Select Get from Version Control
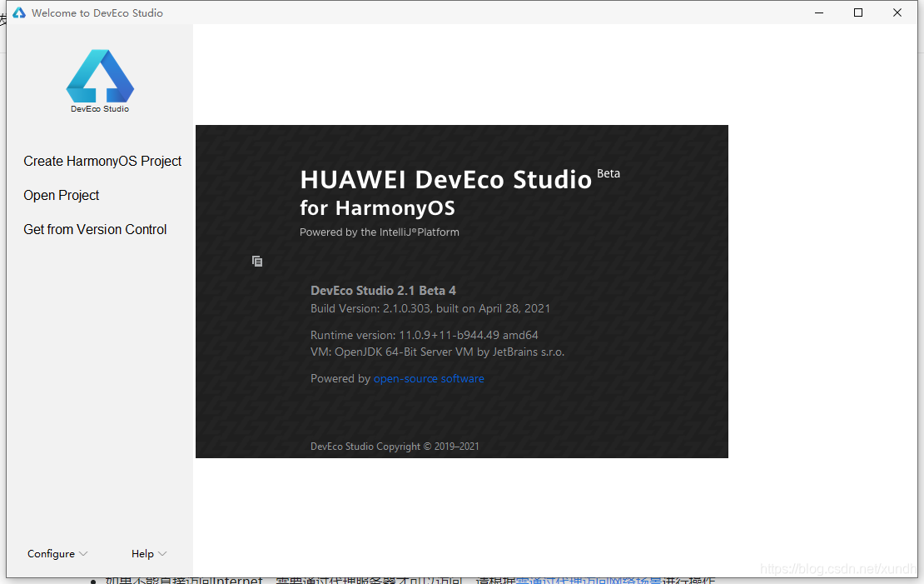 pyautogui.click(x=95, y=229)
